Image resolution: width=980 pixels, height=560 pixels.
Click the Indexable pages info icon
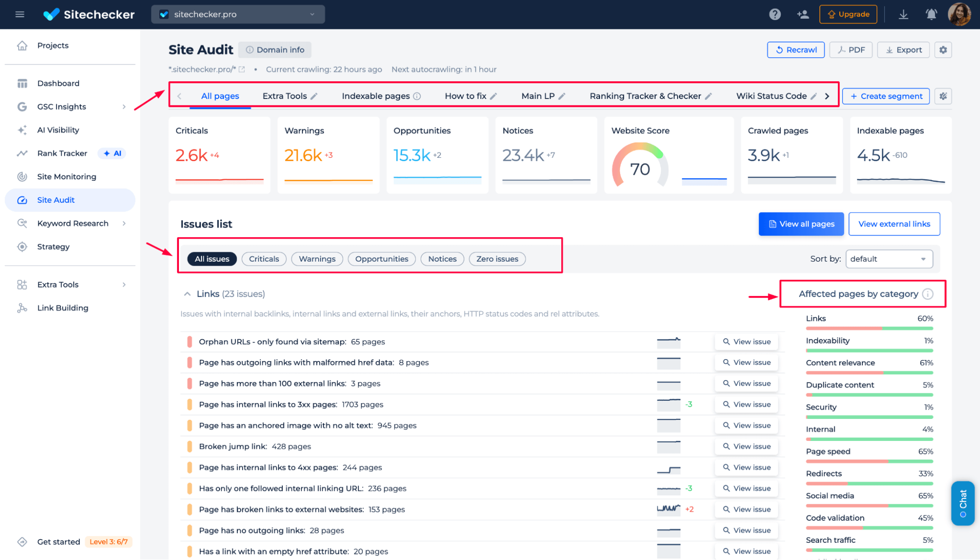click(417, 96)
